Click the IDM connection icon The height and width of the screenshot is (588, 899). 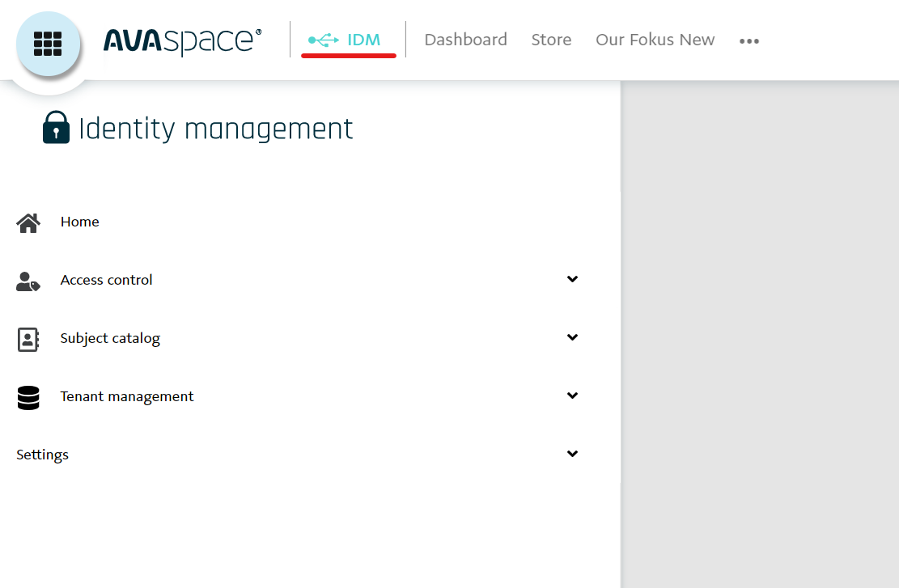pyautogui.click(x=324, y=40)
